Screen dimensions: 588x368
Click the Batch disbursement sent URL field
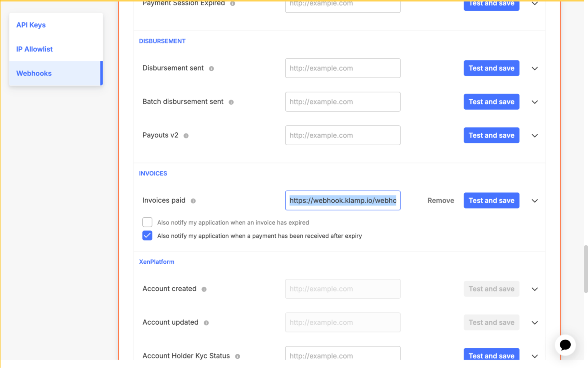343,102
